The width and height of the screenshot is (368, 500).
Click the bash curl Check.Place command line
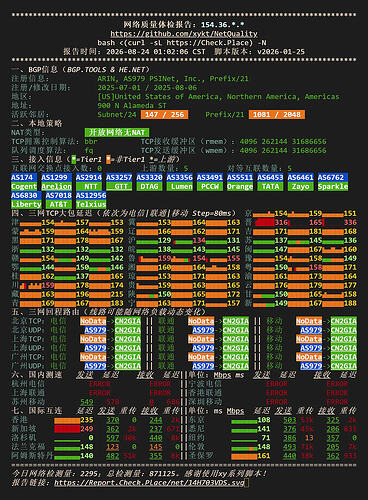(182, 43)
